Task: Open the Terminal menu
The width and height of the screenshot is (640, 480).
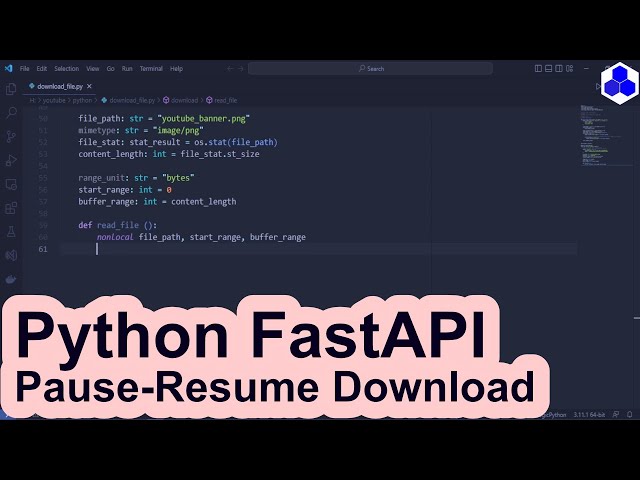Action: 151,69
